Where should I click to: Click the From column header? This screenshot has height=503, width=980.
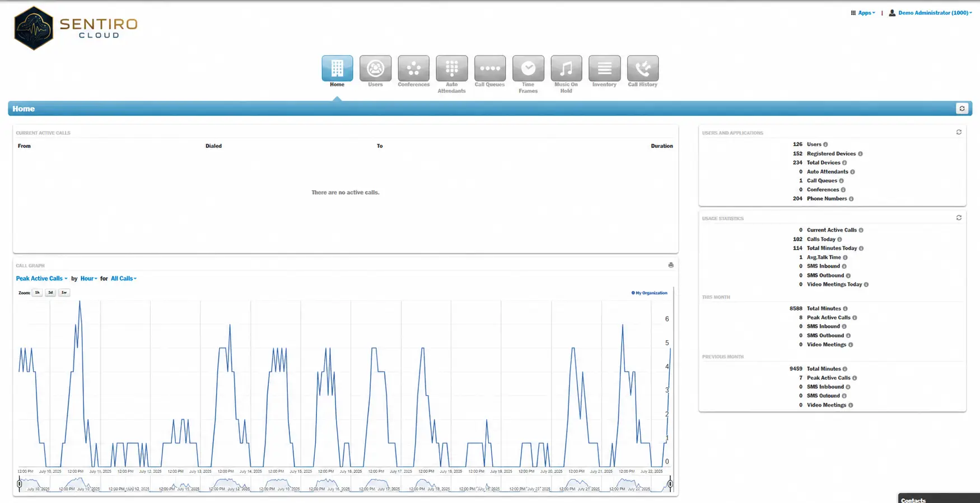(x=24, y=146)
